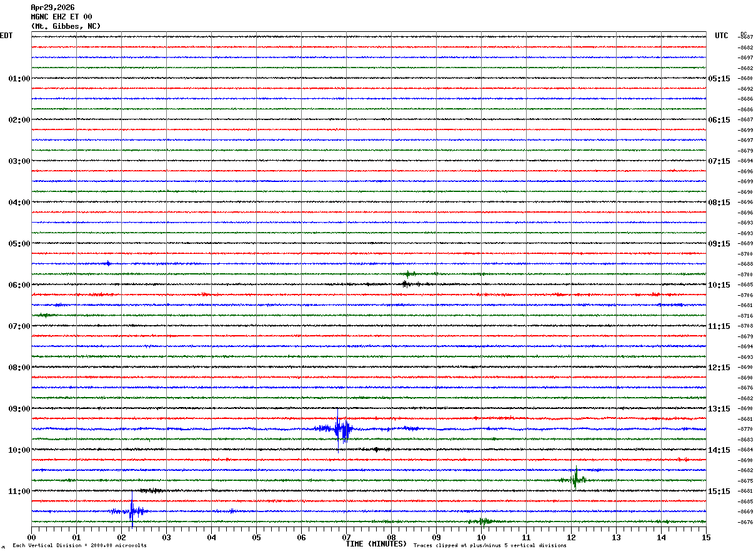Click minute 00 on the time axis
Screen dimensions: 756x554
32,537
